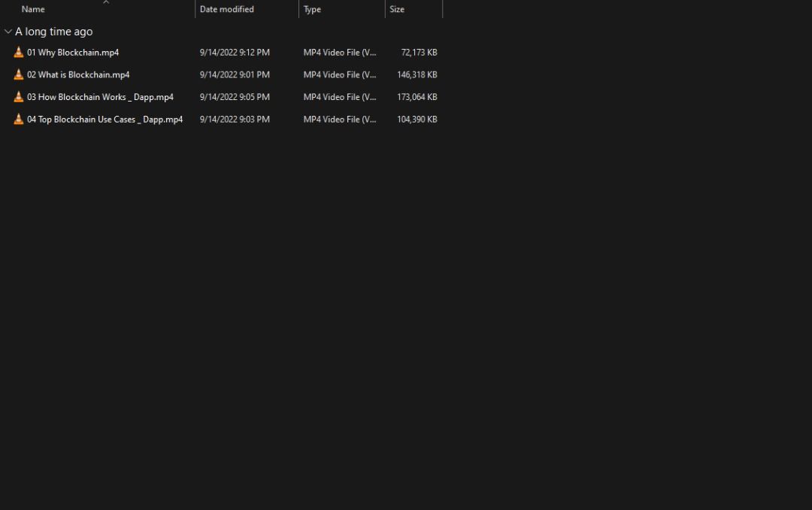Select the '01 Why Blockchain.mp4' file name
The width and height of the screenshot is (812, 510).
tap(73, 53)
